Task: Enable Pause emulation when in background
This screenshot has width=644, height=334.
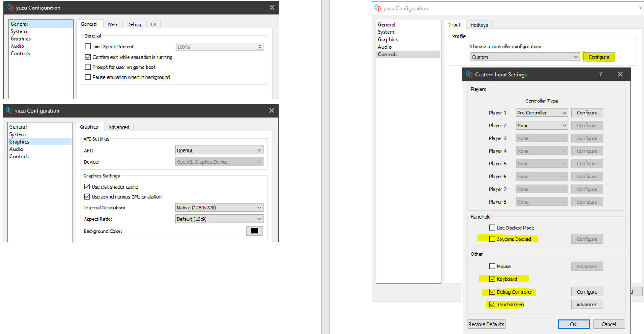Action: click(88, 77)
